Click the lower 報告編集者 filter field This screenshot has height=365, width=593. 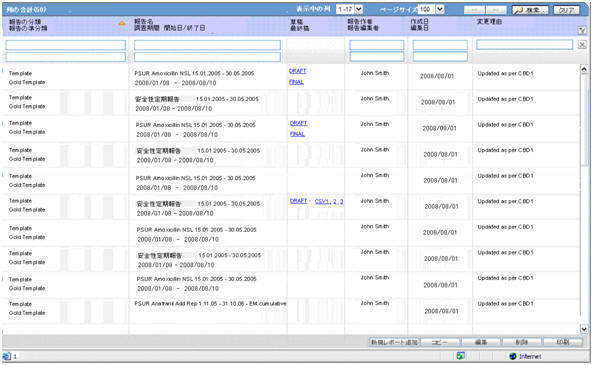pyautogui.click(x=377, y=57)
